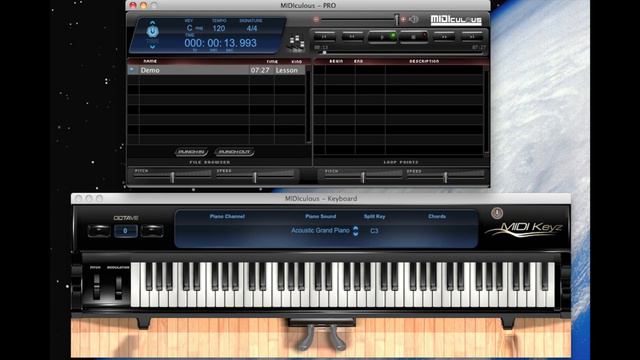Select the Demo file row

tap(216, 70)
